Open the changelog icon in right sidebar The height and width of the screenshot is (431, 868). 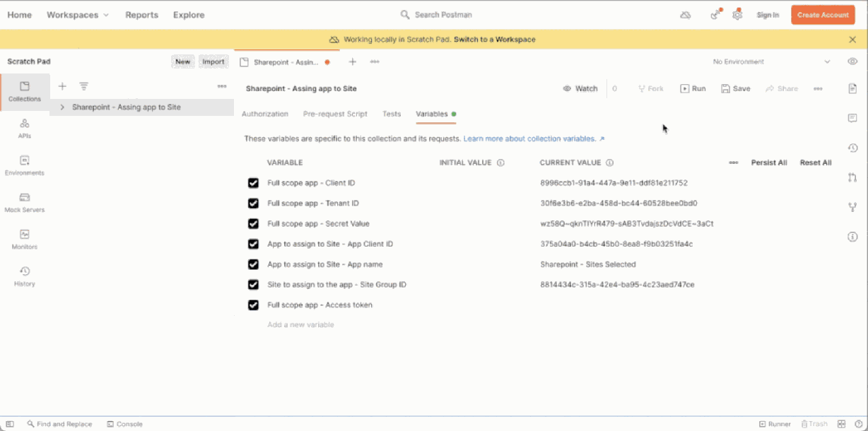pyautogui.click(x=852, y=148)
